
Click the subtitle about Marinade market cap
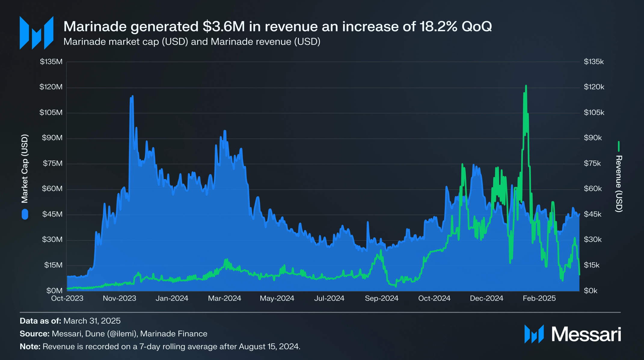click(192, 41)
